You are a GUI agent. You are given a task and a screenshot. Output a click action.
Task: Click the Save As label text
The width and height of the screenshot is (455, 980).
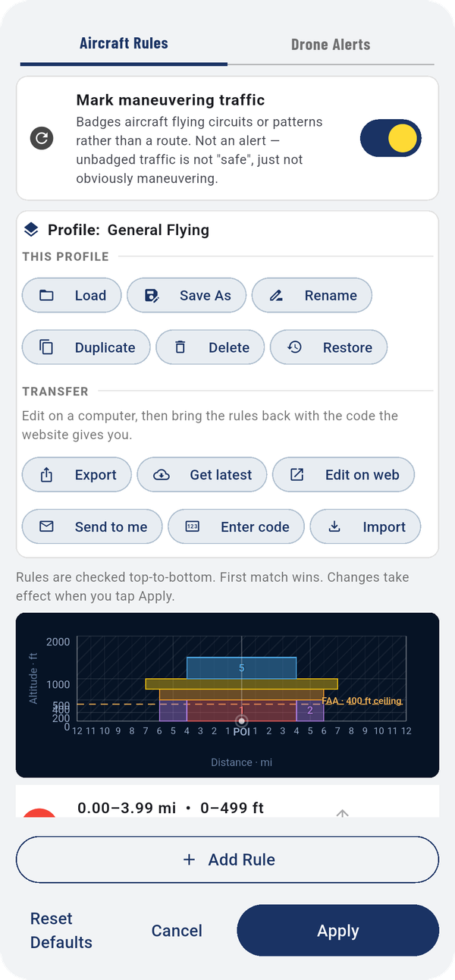[205, 296]
